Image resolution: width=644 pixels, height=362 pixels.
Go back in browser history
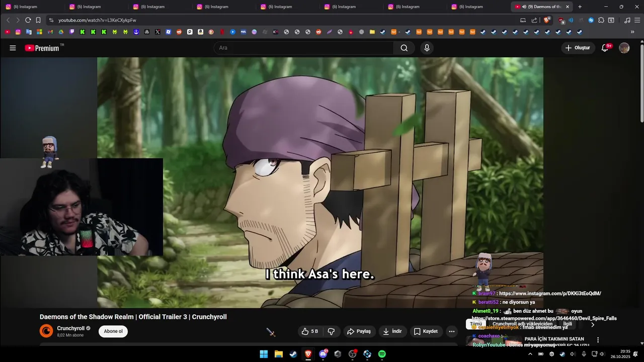coord(8,20)
